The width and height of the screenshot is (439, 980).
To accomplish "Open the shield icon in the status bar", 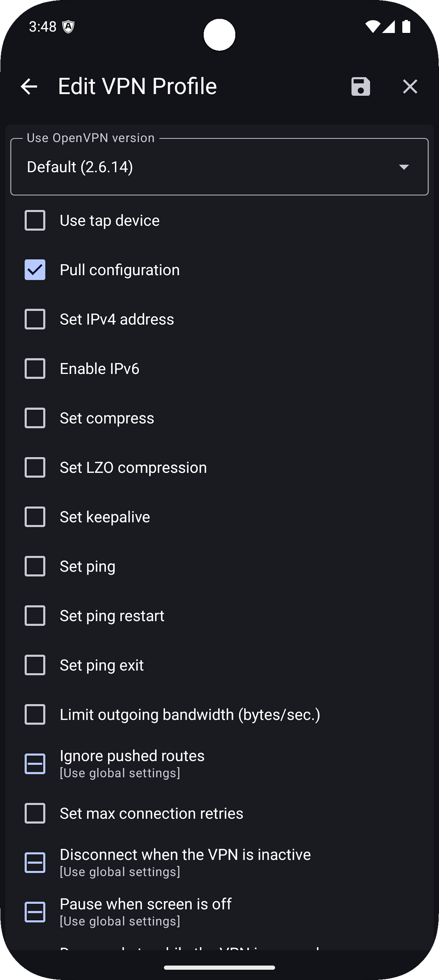I will click(69, 27).
